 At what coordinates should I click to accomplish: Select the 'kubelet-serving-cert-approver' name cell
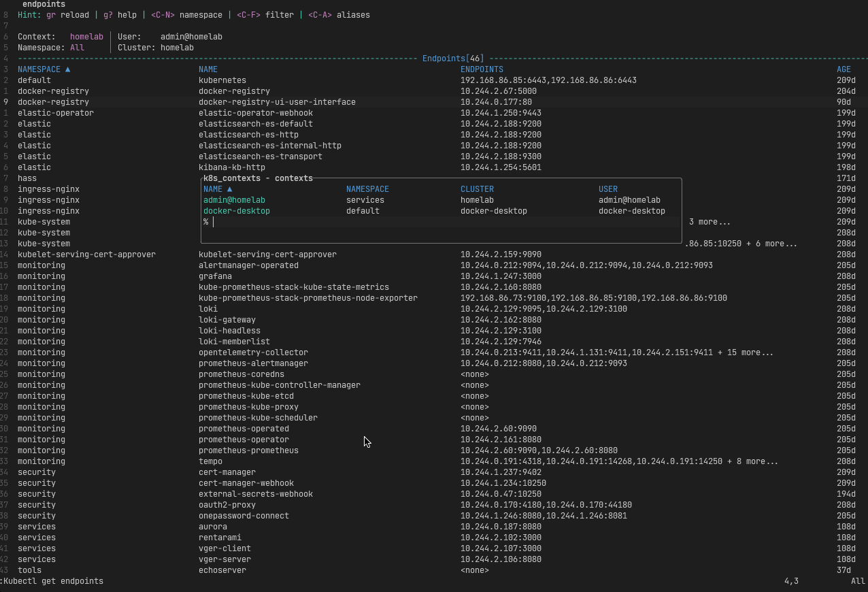[x=267, y=254]
